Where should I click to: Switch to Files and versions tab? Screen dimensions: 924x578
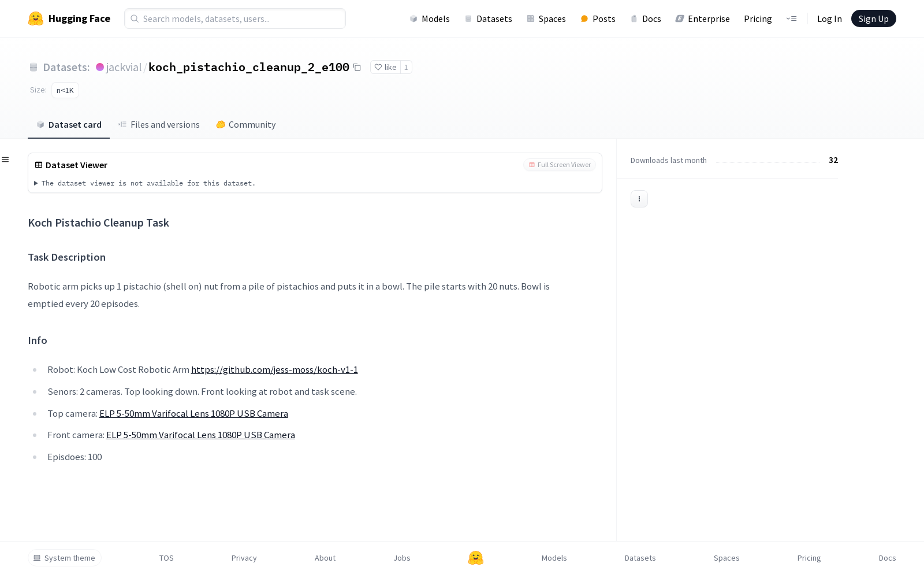pos(159,125)
